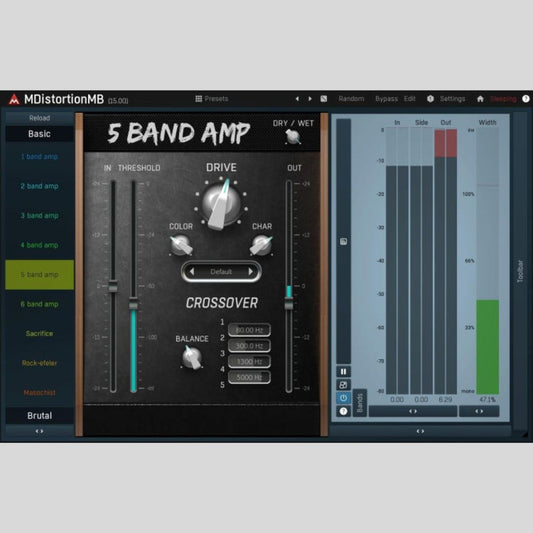Go to previous preset arrow
The height and width of the screenshot is (533, 533).
(297, 99)
